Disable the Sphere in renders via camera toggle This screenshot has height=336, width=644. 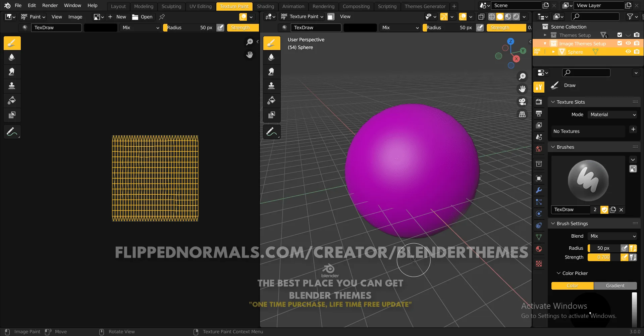[x=637, y=52]
